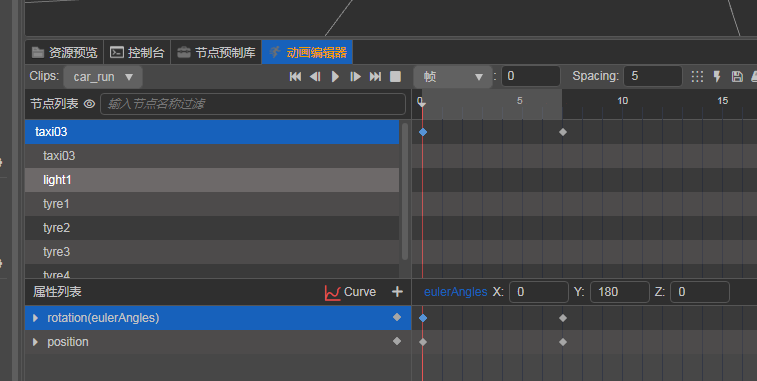Stop the animation playback

[395, 77]
